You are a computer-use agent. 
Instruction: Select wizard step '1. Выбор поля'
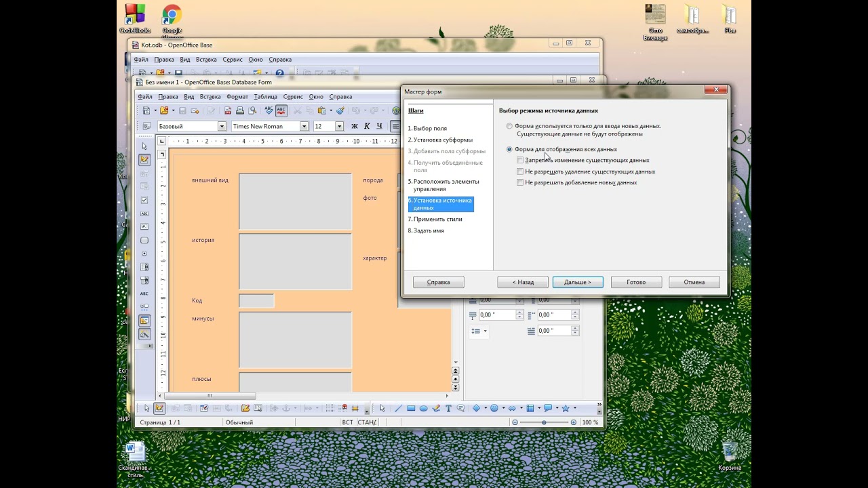(x=427, y=128)
